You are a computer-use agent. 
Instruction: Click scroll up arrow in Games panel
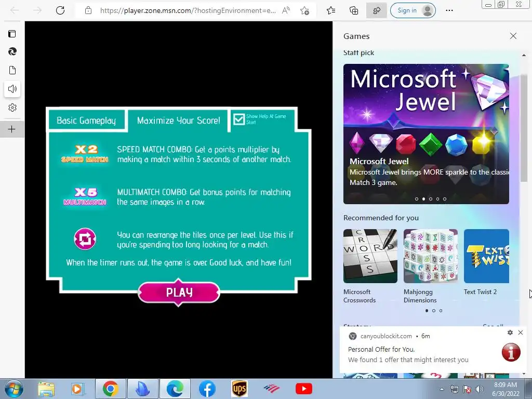tap(524, 55)
